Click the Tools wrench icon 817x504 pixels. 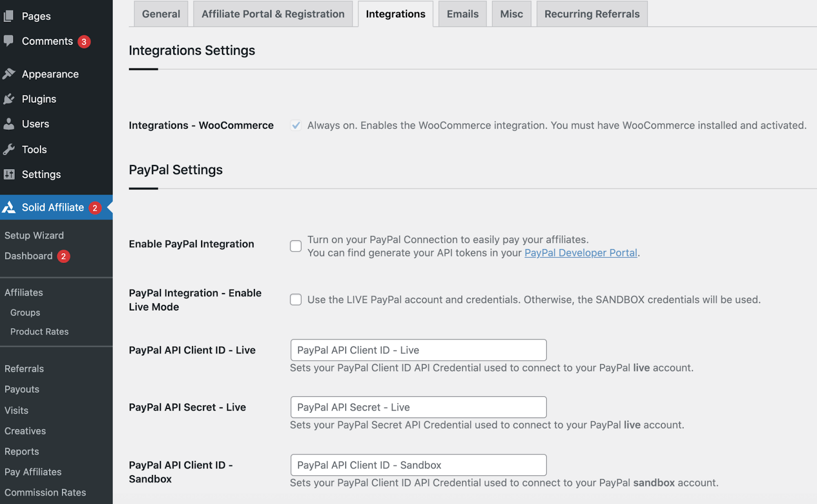pos(9,150)
